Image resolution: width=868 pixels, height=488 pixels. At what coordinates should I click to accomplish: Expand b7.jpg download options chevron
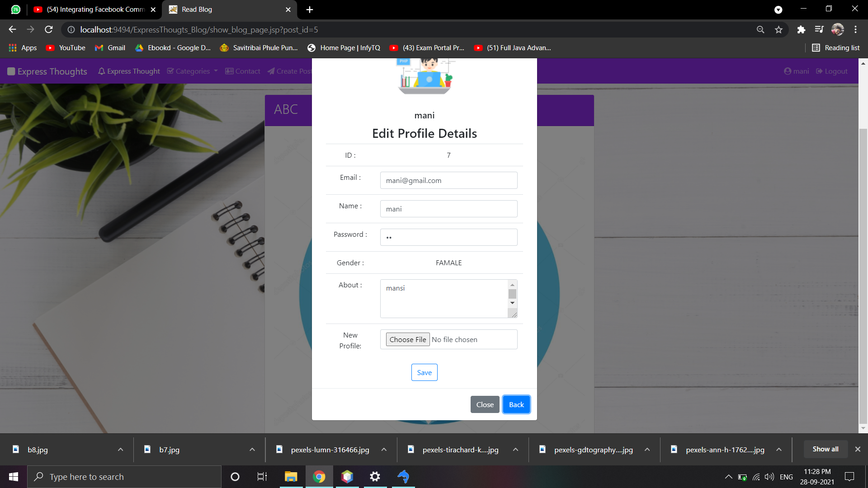(252, 450)
